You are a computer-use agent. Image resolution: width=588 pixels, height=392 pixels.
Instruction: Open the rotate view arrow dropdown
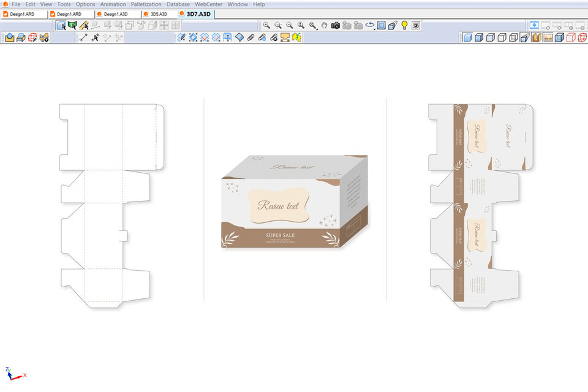370,25
